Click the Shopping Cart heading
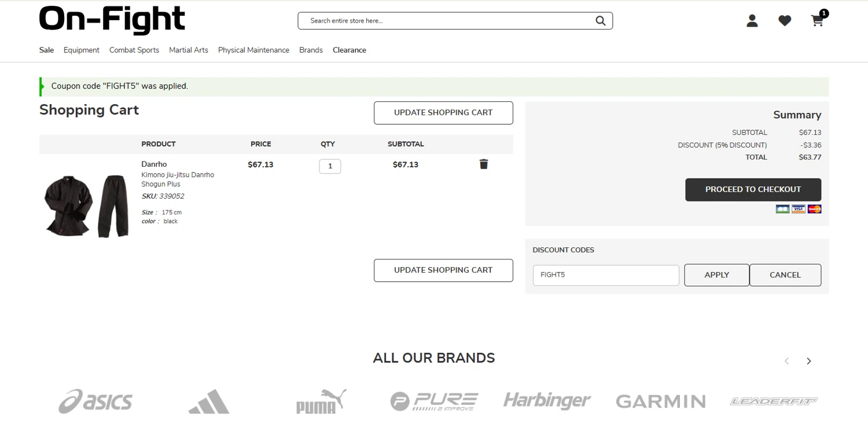This screenshot has height=424, width=868. coord(89,110)
